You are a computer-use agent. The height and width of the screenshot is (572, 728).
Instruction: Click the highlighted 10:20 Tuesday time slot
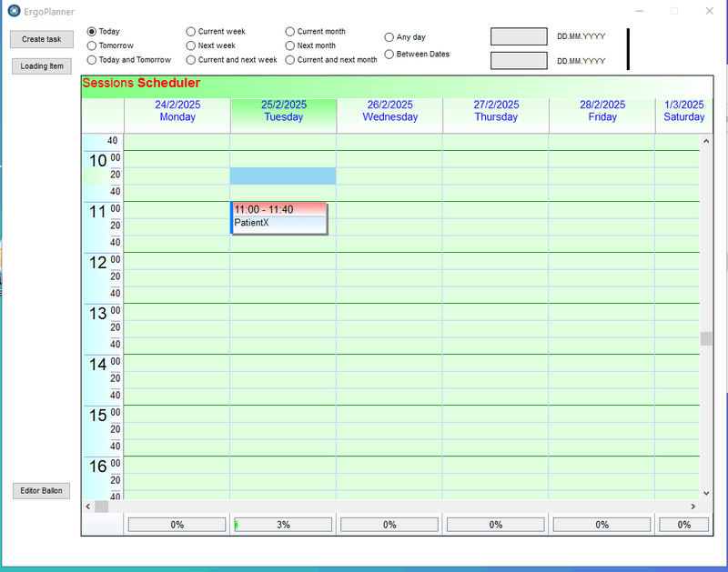point(283,176)
